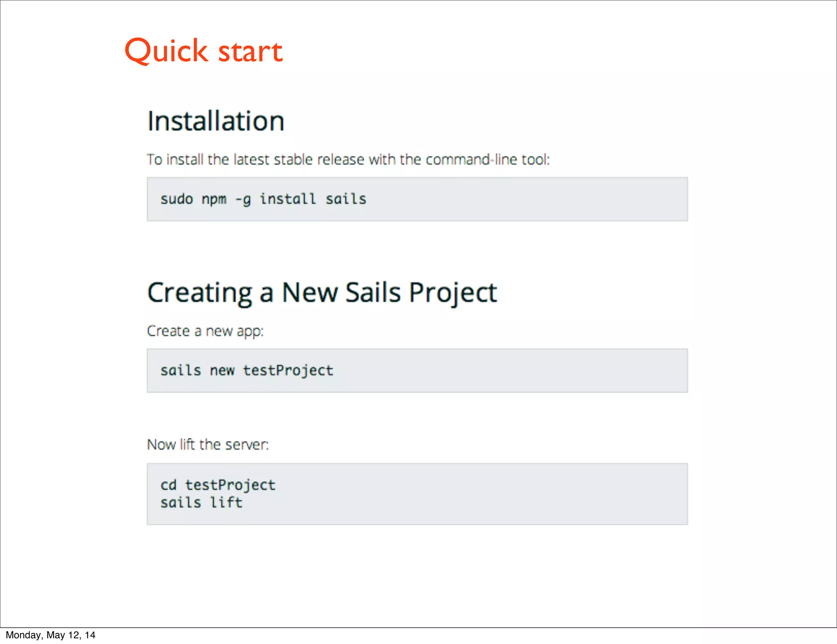Screen dimensions: 837x644
Task: Click the sentence about the latest stable release
Action: [348, 159]
